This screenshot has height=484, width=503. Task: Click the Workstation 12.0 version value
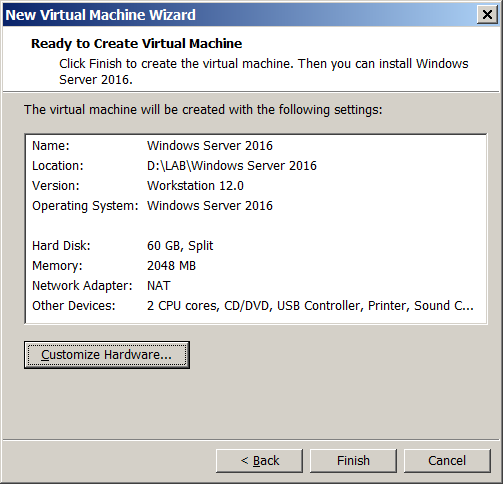195,186
